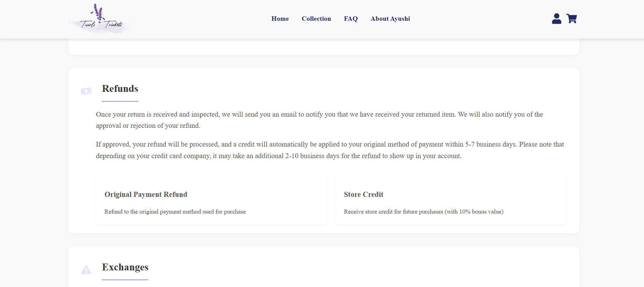The height and width of the screenshot is (287, 644).
Task: Click the warning triangle icon beside Exchanges
Action: pyautogui.click(x=86, y=270)
